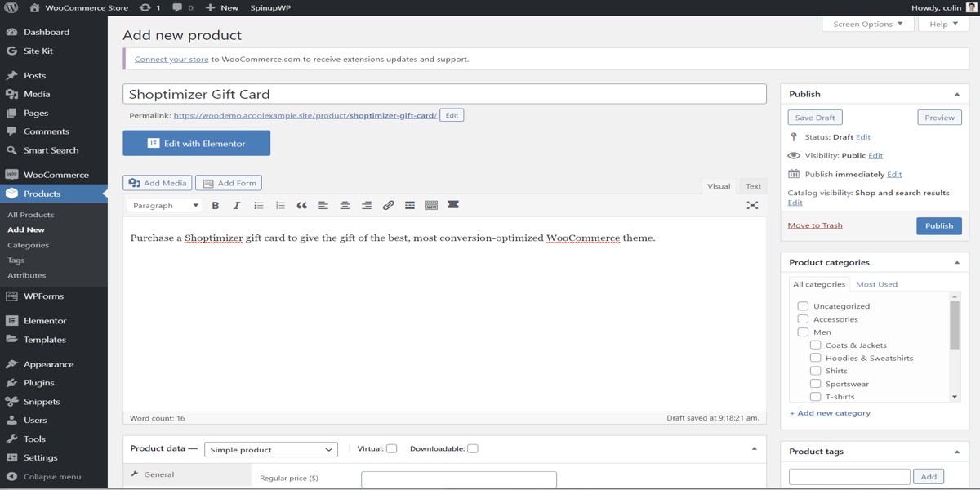Viewport: 980px width, 490px height.
Task: Click the Move to Trash link
Action: click(x=815, y=225)
